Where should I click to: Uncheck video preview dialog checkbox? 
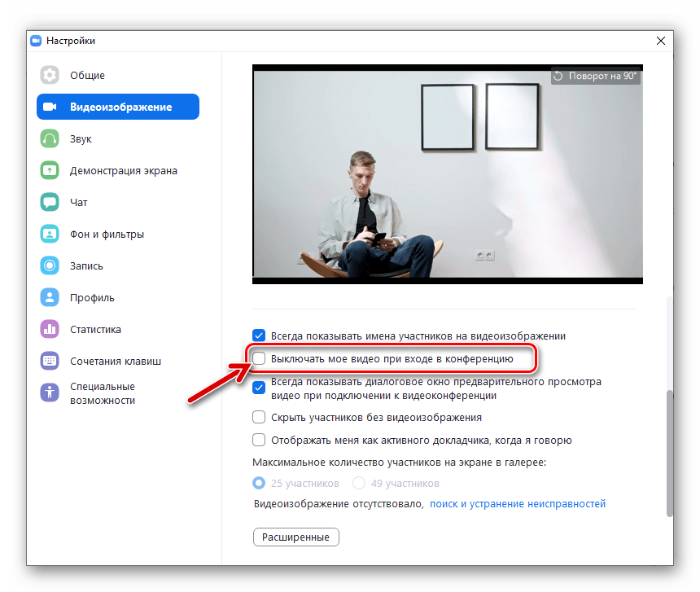[x=259, y=388]
